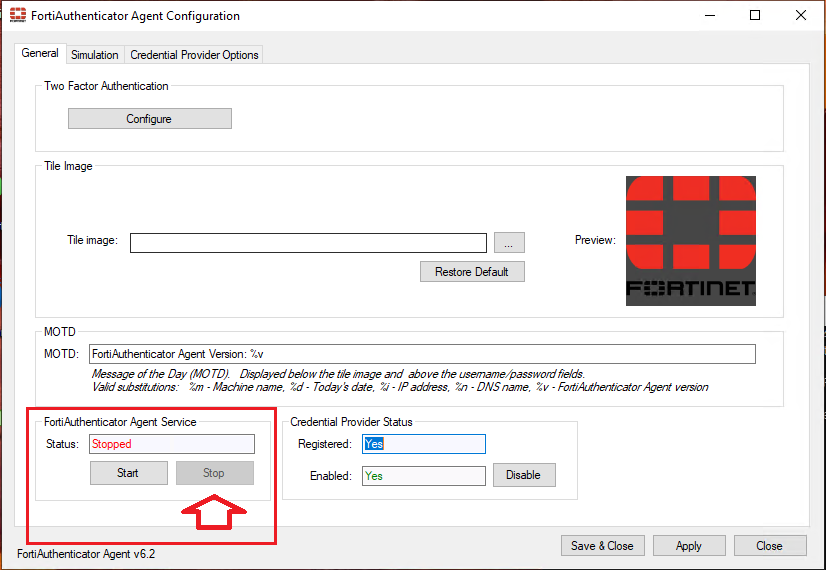Minimize the configuration window
This screenshot has width=826, height=570.
click(x=710, y=15)
